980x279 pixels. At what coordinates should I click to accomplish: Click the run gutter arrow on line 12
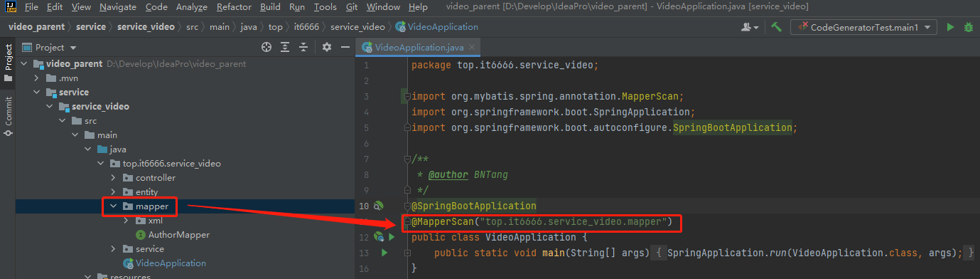pyautogui.click(x=391, y=237)
